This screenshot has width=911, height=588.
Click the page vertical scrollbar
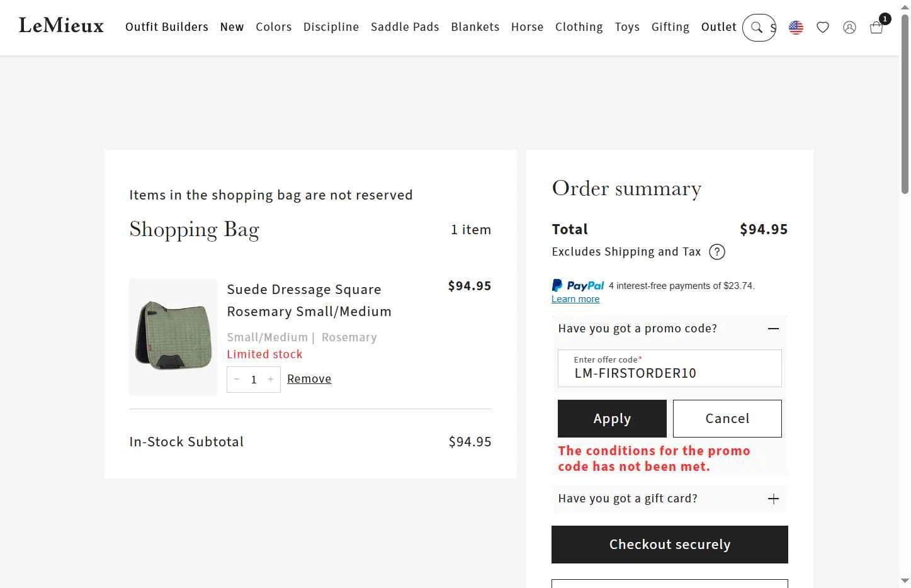coord(905,104)
